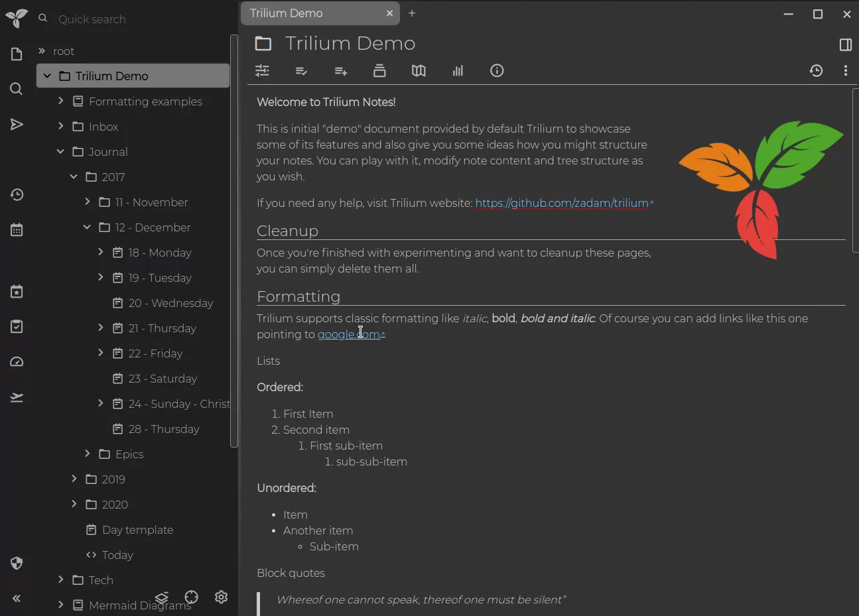859x616 pixels.
Task: Enter a protected session via the shield icon
Action: coord(16,563)
